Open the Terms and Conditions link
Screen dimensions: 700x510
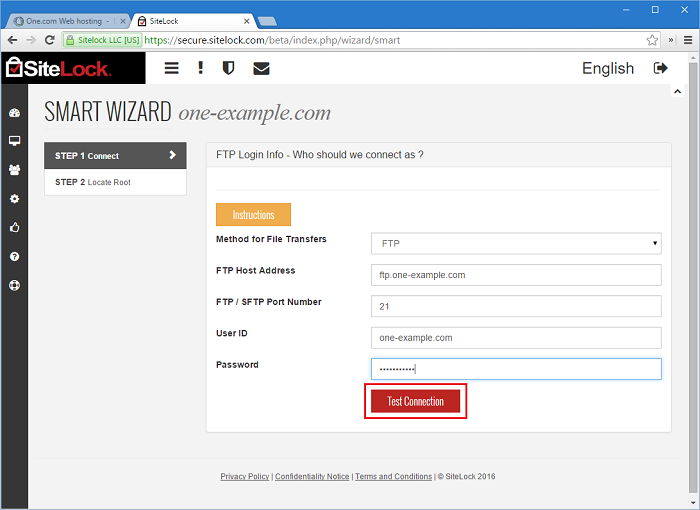point(393,477)
